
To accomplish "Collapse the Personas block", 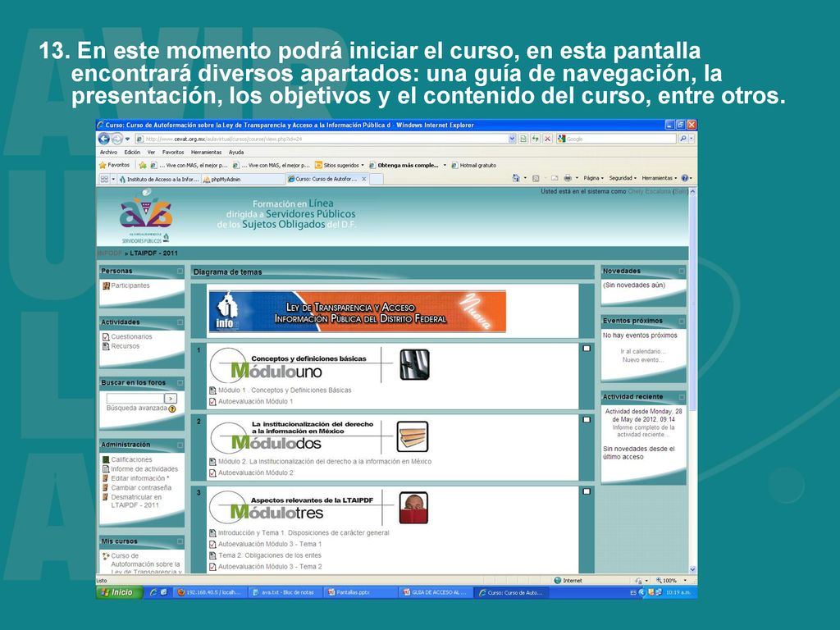I will [180, 271].
